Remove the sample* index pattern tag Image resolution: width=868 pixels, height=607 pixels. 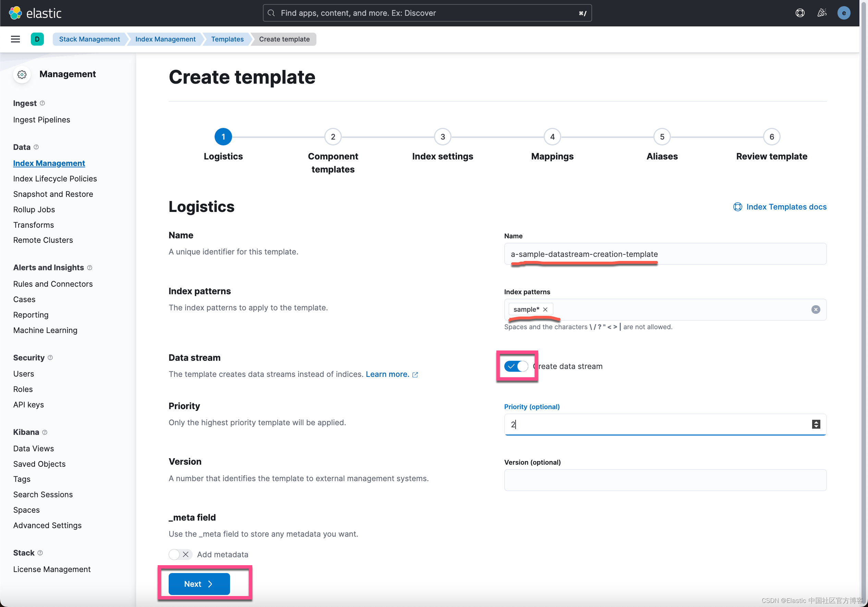click(545, 309)
